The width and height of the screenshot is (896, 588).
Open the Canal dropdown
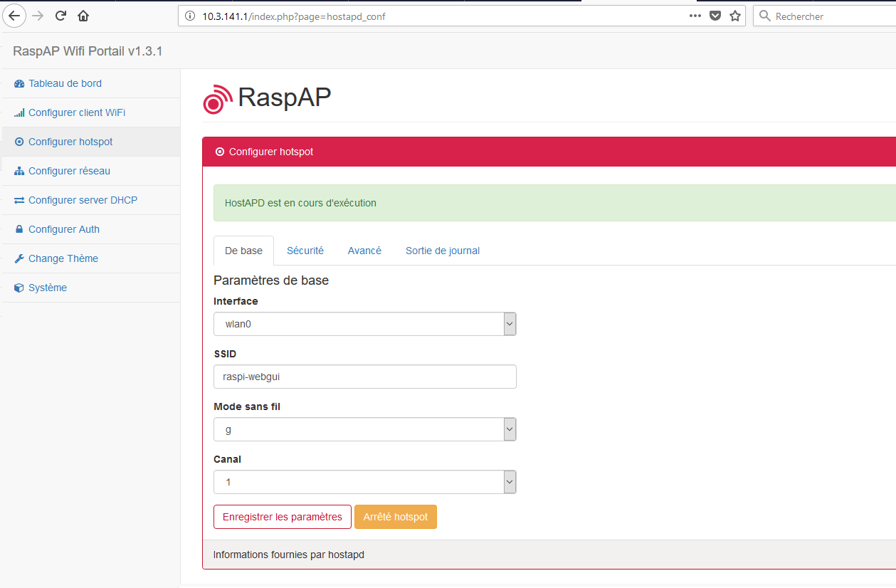point(365,482)
